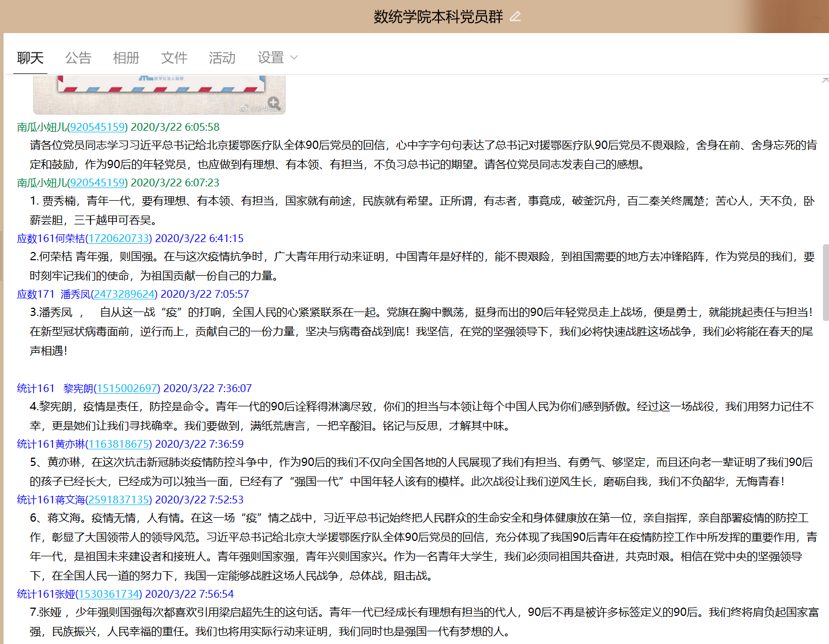Expand the 设置 dropdown menu
Image resolution: width=829 pixels, height=644 pixels.
(x=277, y=58)
